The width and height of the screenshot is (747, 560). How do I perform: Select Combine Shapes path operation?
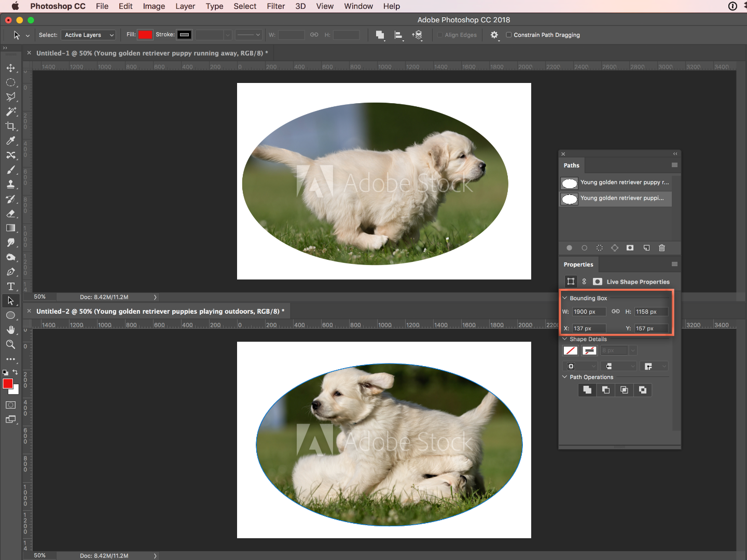point(587,390)
